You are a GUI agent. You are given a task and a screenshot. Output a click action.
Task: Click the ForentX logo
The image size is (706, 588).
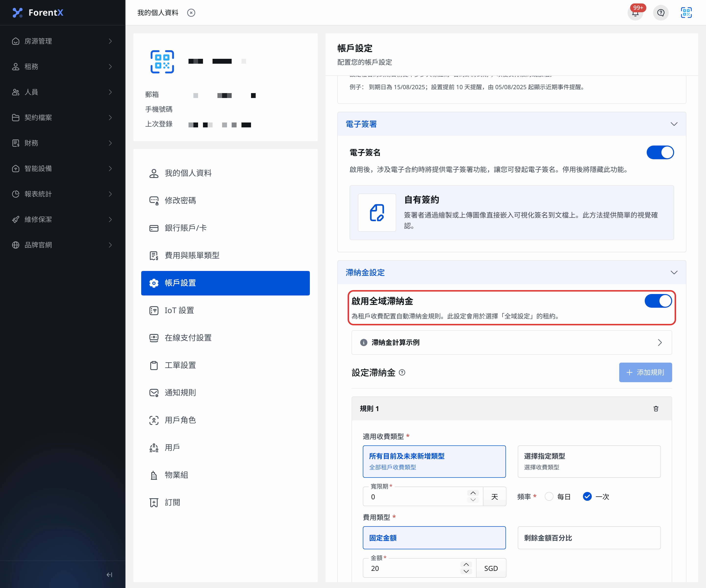tap(38, 13)
